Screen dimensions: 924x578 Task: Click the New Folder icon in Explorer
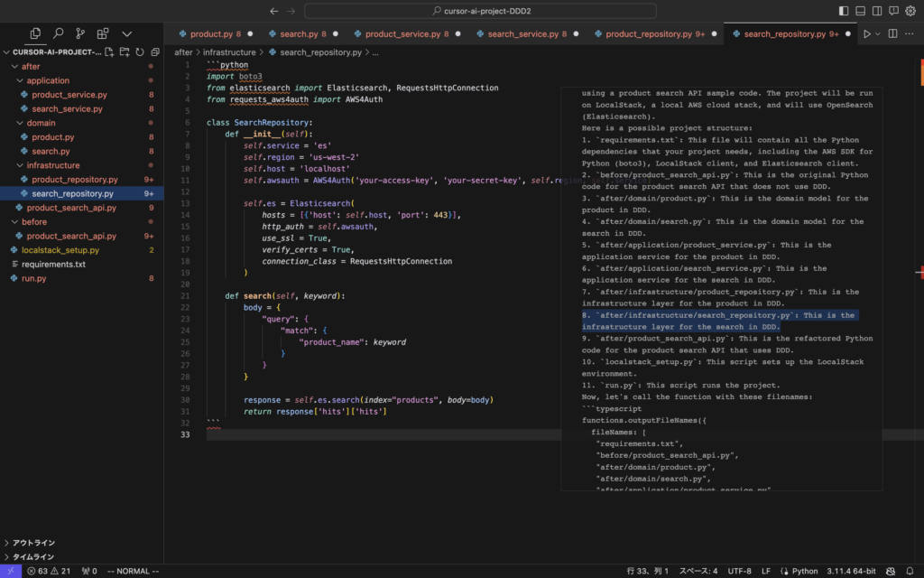(x=125, y=51)
